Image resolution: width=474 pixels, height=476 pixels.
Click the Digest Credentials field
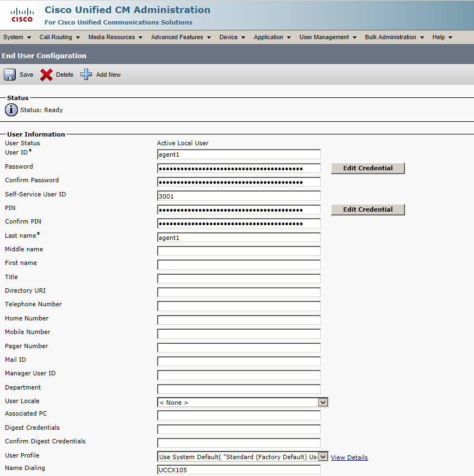click(239, 429)
